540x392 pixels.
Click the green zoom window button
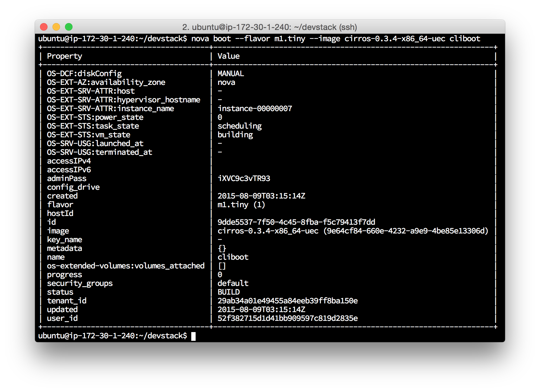(x=69, y=27)
